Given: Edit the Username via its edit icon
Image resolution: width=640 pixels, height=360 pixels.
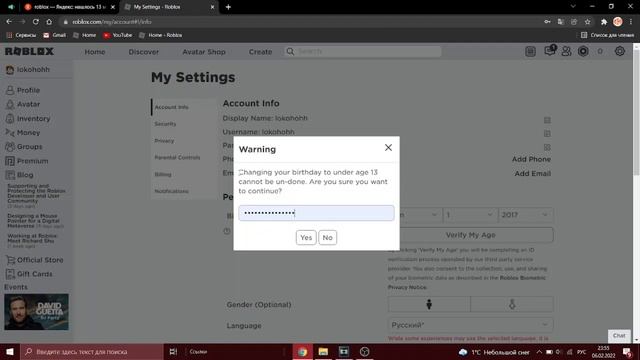Looking at the screenshot, I should pos(547,133).
